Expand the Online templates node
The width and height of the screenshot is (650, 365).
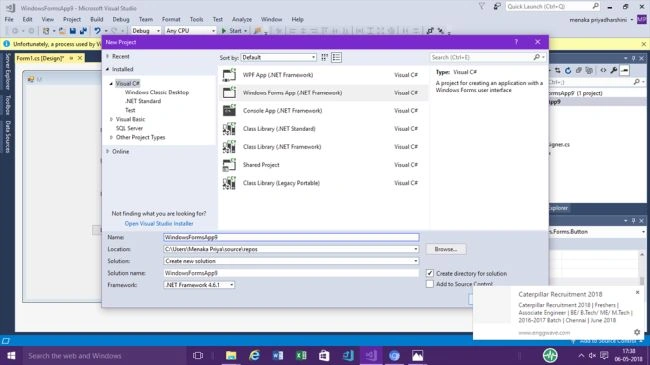pyautogui.click(x=107, y=151)
